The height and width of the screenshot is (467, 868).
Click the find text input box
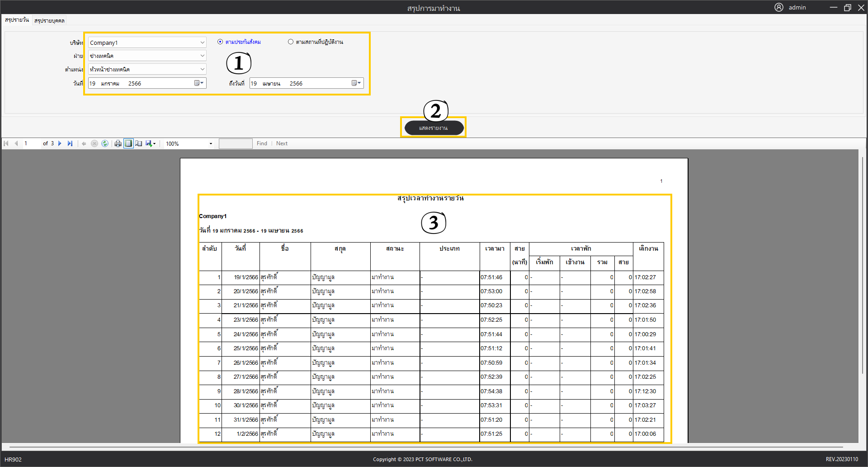click(235, 143)
